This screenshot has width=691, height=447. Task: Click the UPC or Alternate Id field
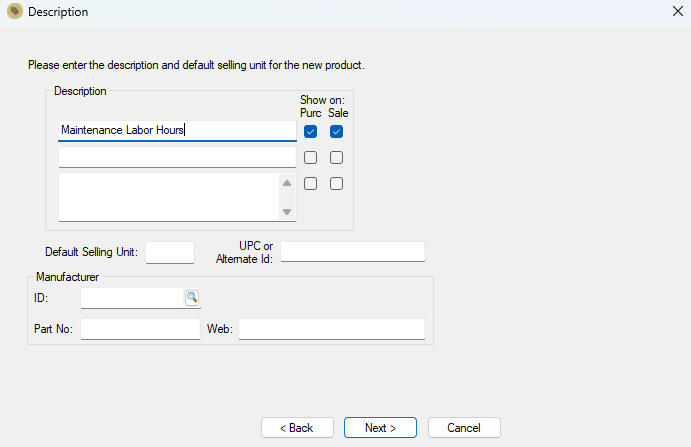(x=353, y=252)
